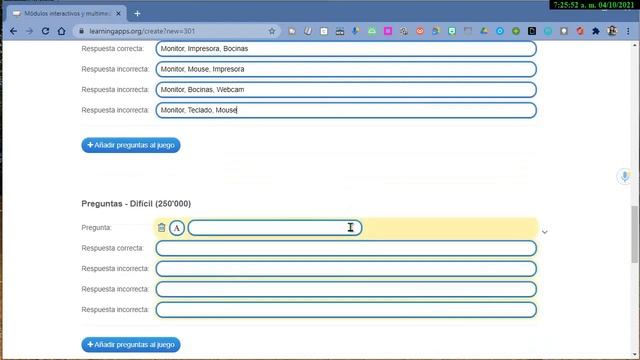Screen dimensions: 640x360
Task: Click the field containing Monitor, Bocinas, Webcam
Action: pyautogui.click(x=346, y=89)
